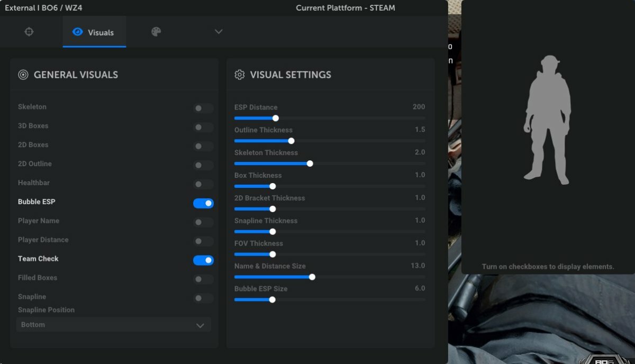
Task: Click the Outline Thickness value 1.5
Action: click(x=420, y=130)
